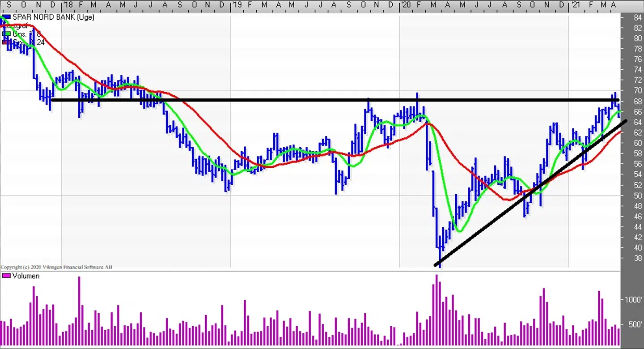Screen dimensions: 644x349
Task: Click the 84 price label on the axis
Action: coord(638,18)
